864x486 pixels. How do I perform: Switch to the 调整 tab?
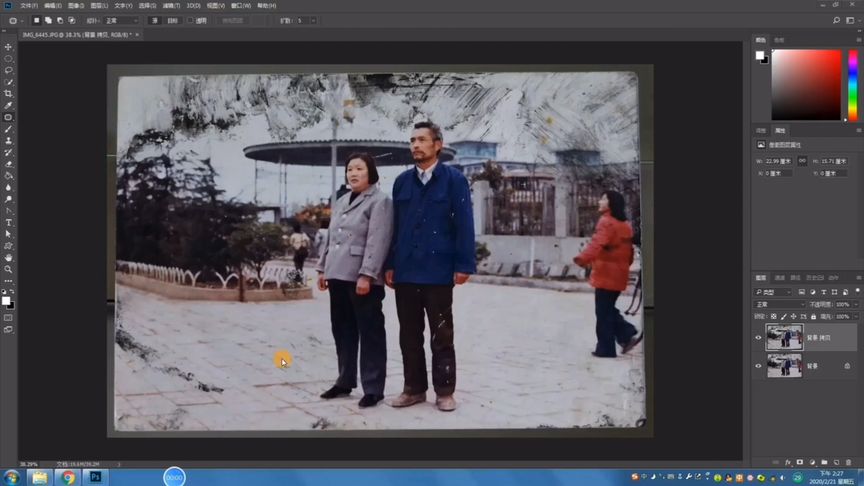761,131
